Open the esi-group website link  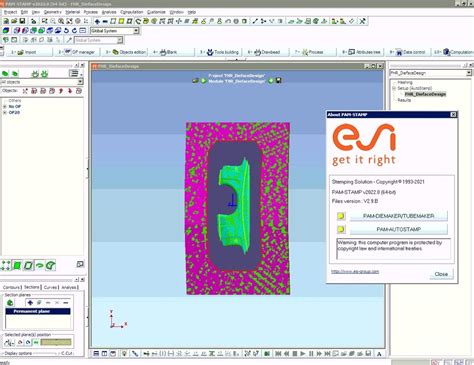click(355, 272)
